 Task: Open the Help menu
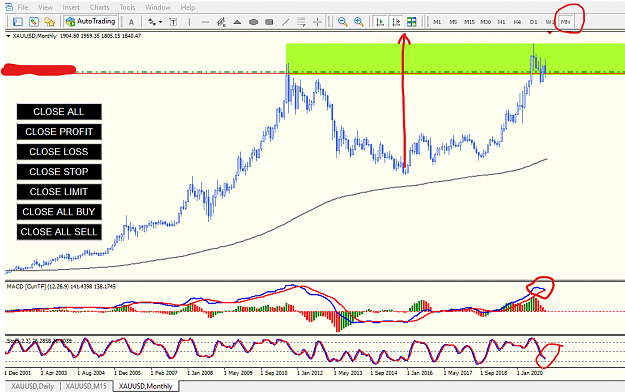(x=188, y=7)
